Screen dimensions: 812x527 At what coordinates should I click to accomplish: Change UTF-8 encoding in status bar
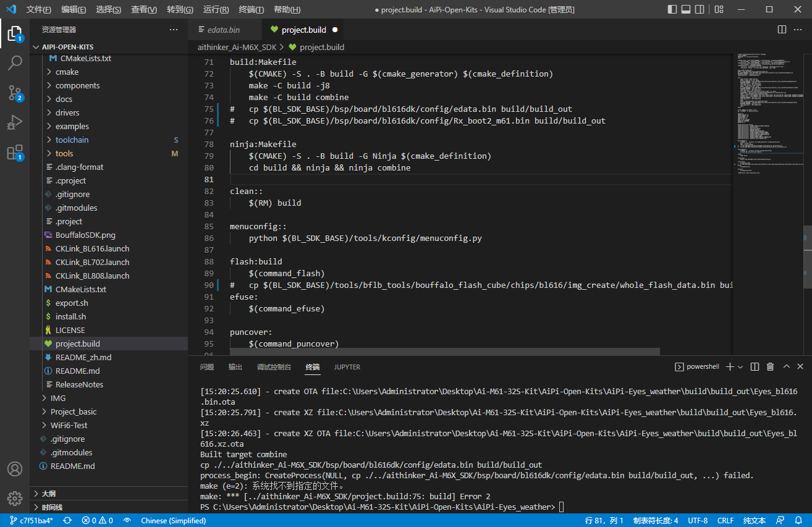698,520
